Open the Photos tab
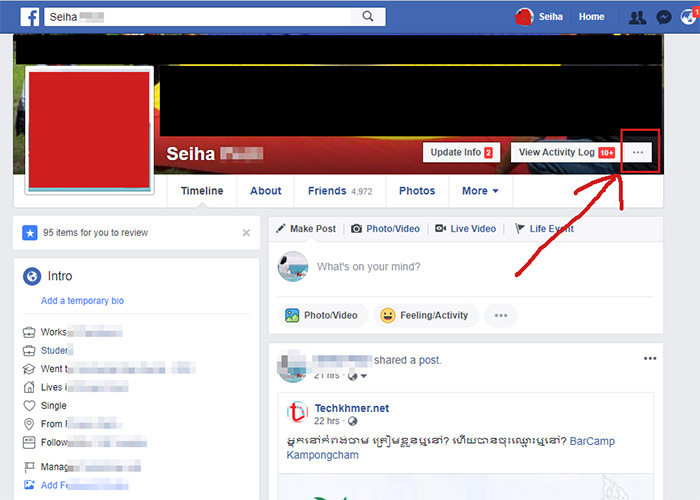700x500 pixels. pos(417,191)
